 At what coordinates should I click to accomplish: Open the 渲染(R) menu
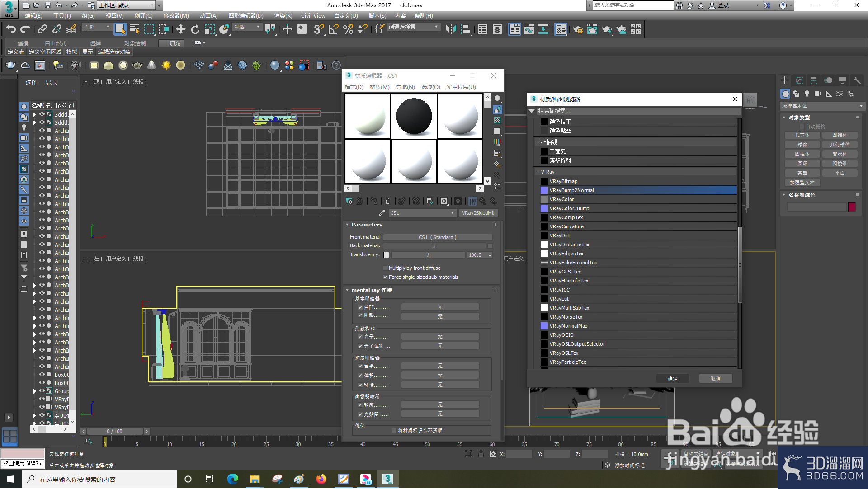[283, 15]
